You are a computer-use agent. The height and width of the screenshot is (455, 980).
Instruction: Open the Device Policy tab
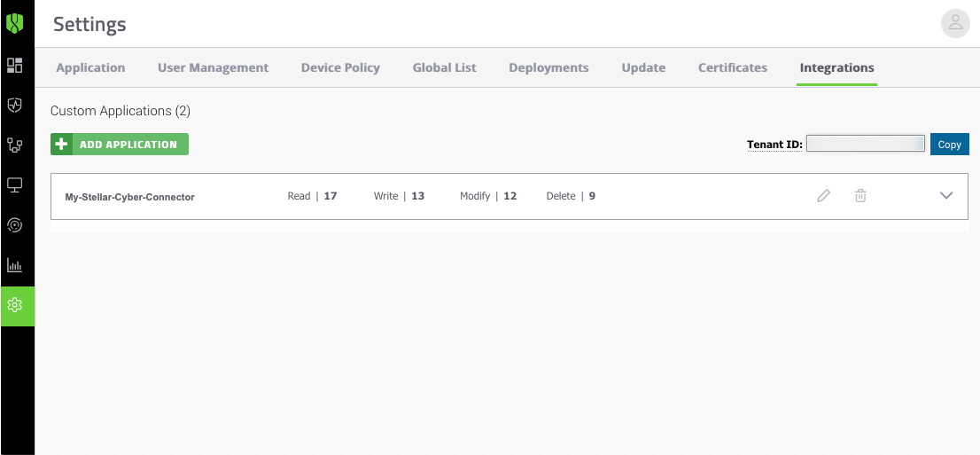coord(340,67)
